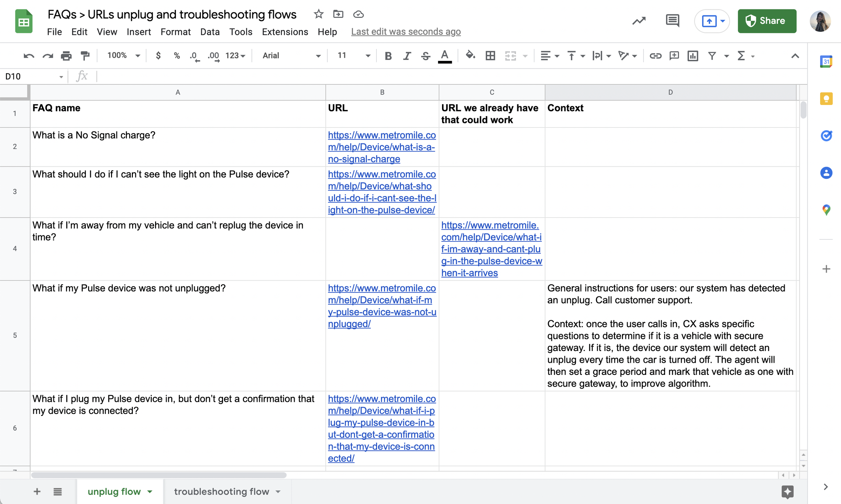This screenshot has width=841, height=504.
Task: Open the text color picker
Action: pyautogui.click(x=445, y=56)
